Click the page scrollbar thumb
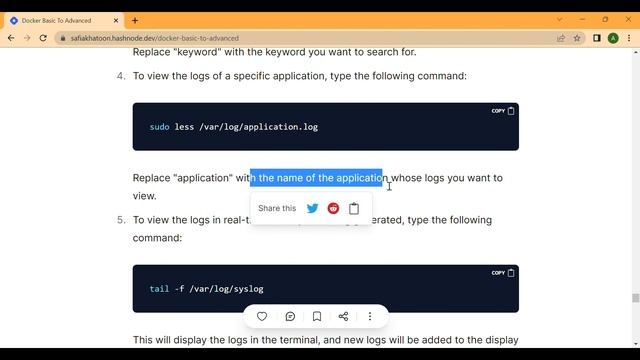The height and width of the screenshot is (360, 640). point(636,298)
